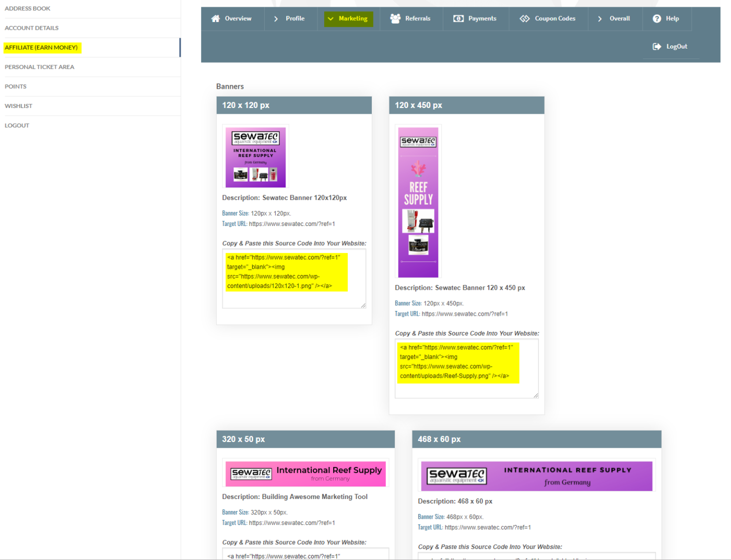731x560 pixels.
Task: Click the LogOut exit icon
Action: [x=657, y=46]
